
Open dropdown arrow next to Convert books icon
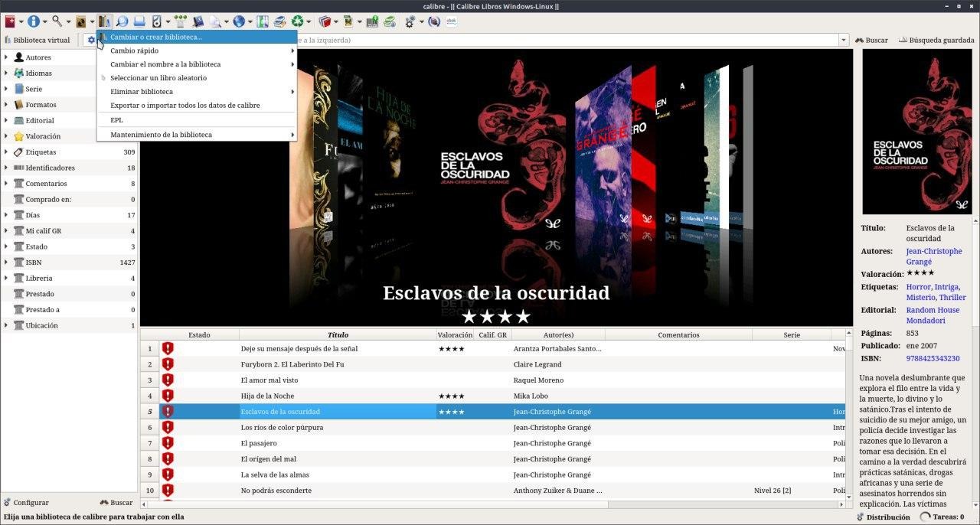pos(92,22)
